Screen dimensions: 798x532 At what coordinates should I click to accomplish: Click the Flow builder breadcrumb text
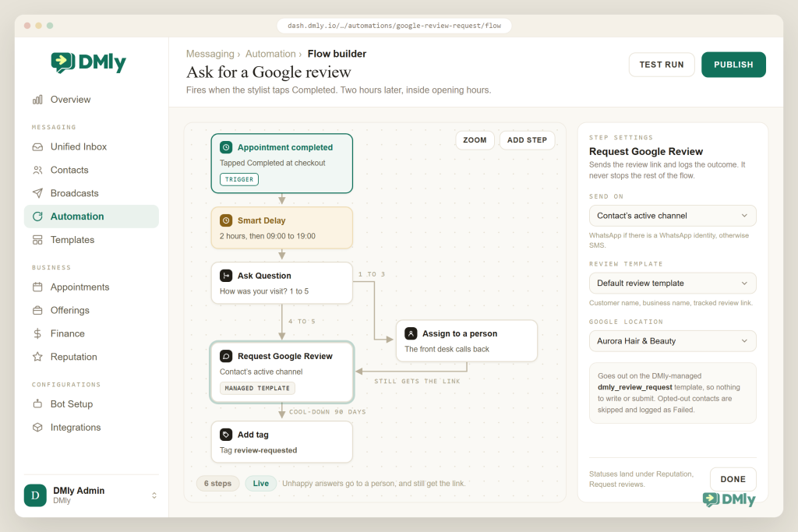(x=337, y=54)
